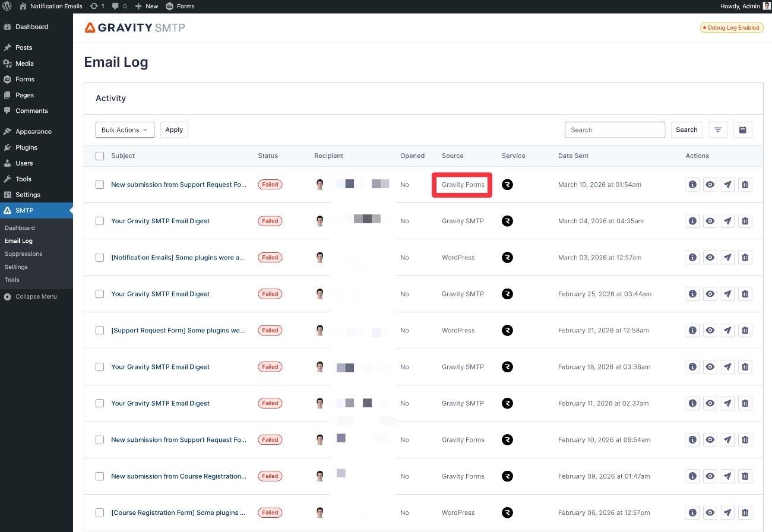The image size is (772, 532).
Task: Resend the March 04, 2026 email
Action: tap(727, 221)
